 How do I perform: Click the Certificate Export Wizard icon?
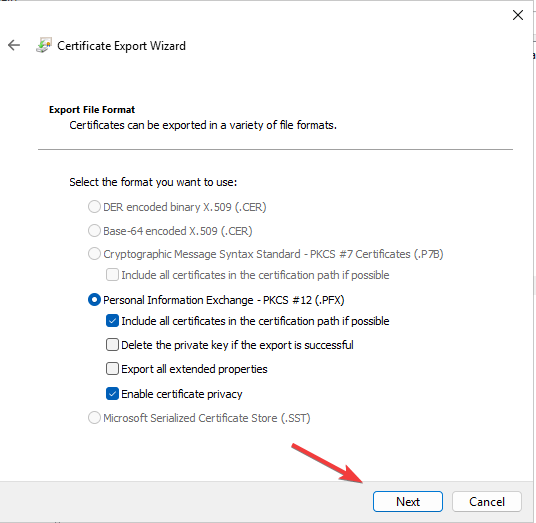pyautogui.click(x=44, y=45)
